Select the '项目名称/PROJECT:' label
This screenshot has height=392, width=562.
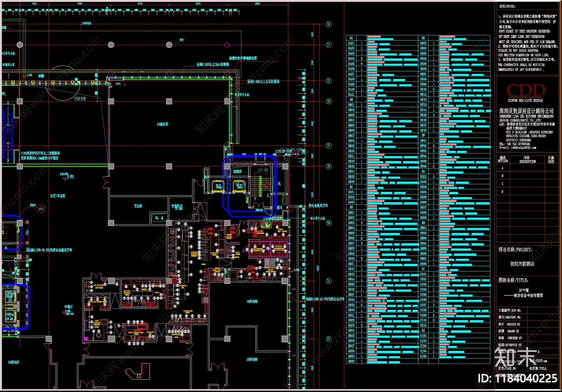tap(515, 250)
